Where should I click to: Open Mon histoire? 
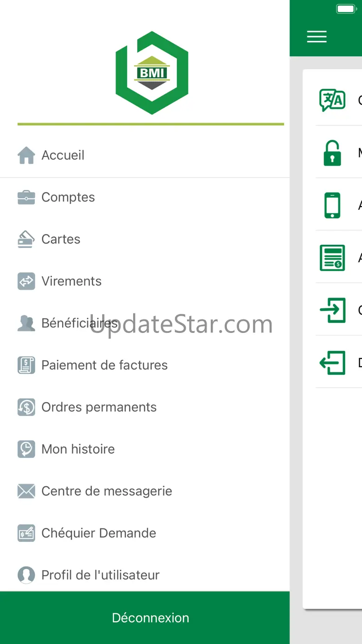(145, 449)
